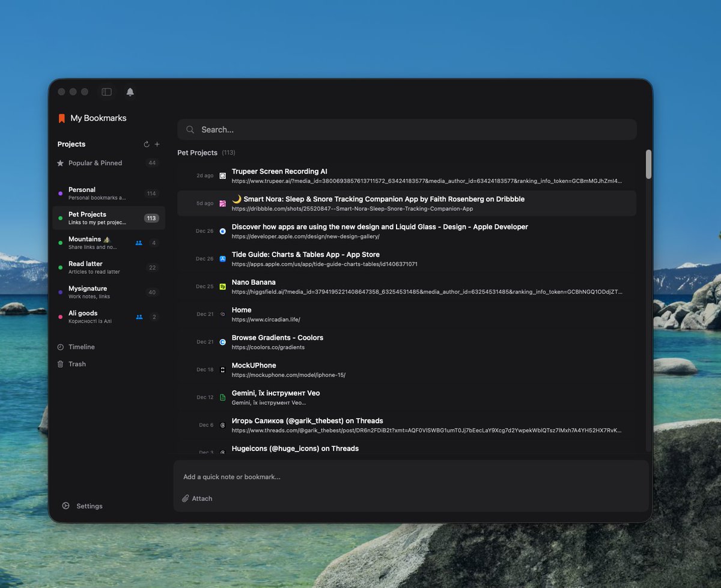Open Trupeer Screen Recording AI bookmark

[x=406, y=176]
